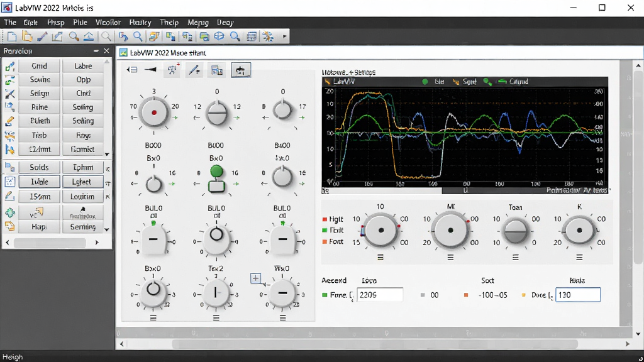This screenshot has width=644, height=362.
Task: Click the palette icon beside the Rilne button
Action: (x=10, y=107)
